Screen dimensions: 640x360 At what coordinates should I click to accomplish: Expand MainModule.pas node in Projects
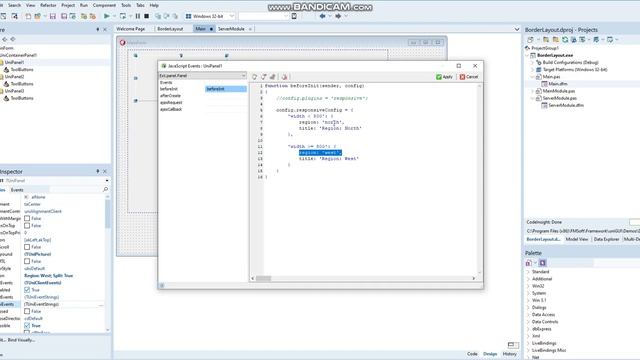(x=532, y=91)
